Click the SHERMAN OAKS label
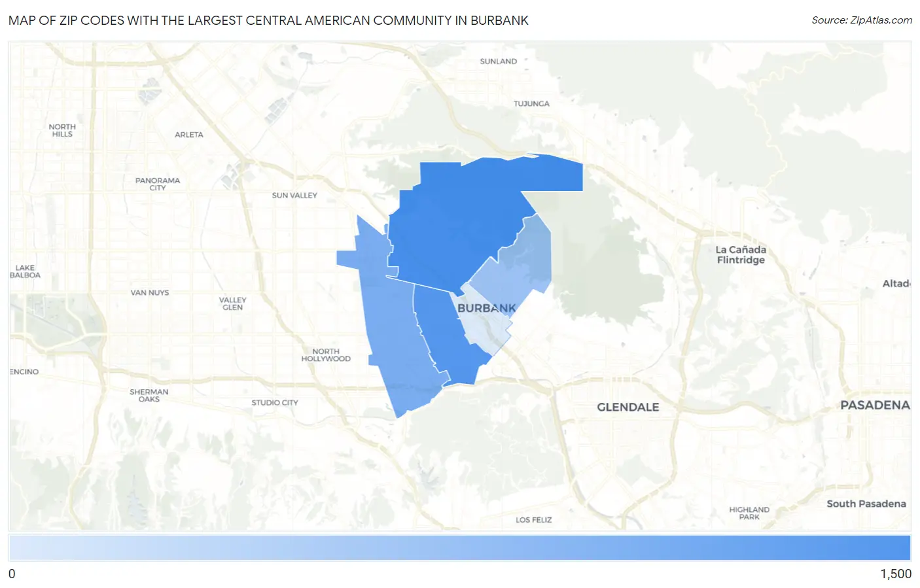The image size is (920, 588). (149, 396)
